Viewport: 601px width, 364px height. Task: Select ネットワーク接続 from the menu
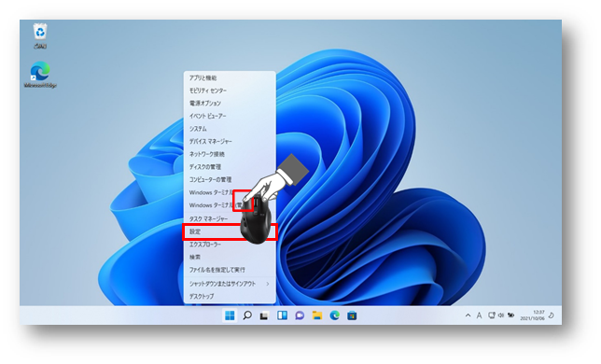[x=230, y=154]
